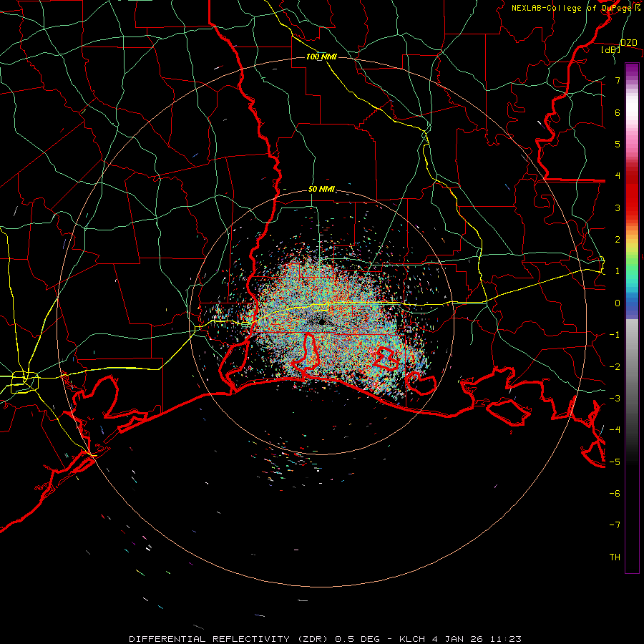Click the -3 value on color scale
This screenshot has height=644, width=644.
[615, 398]
